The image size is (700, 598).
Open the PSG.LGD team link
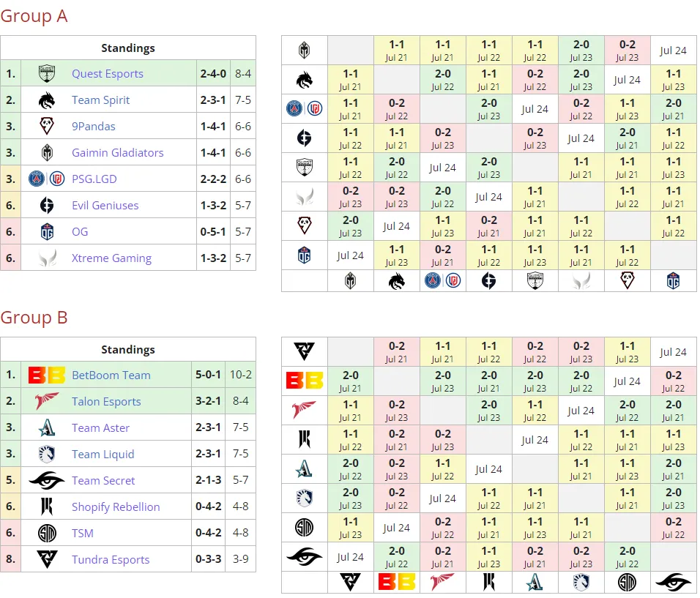[x=94, y=179]
